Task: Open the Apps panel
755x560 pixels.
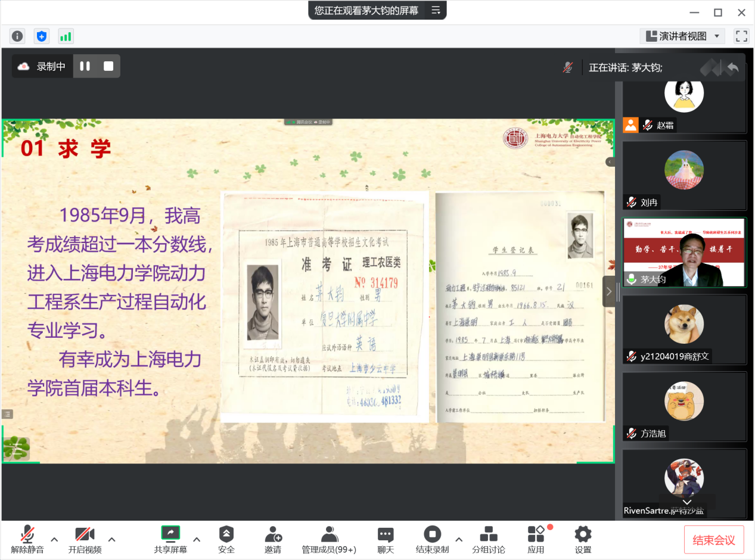Action: coord(536,539)
